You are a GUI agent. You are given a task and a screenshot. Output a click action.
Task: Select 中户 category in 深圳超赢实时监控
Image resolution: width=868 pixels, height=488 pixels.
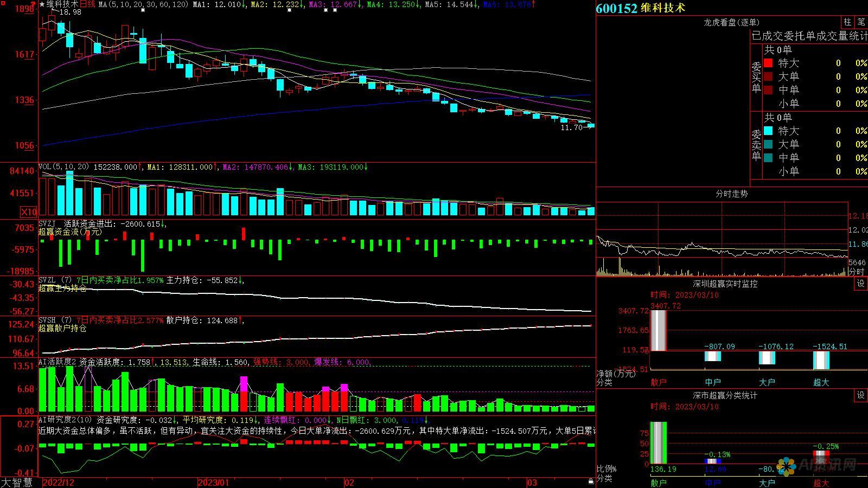tap(713, 382)
